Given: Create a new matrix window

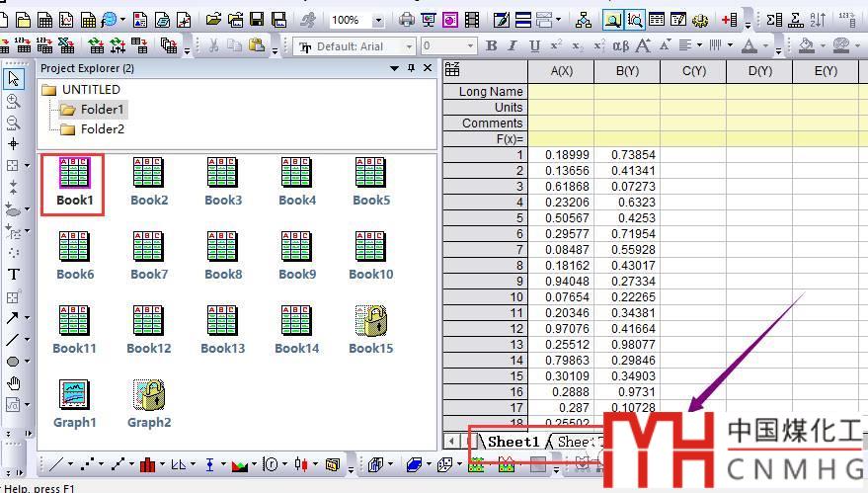Looking at the screenshot, I should tap(88, 21).
